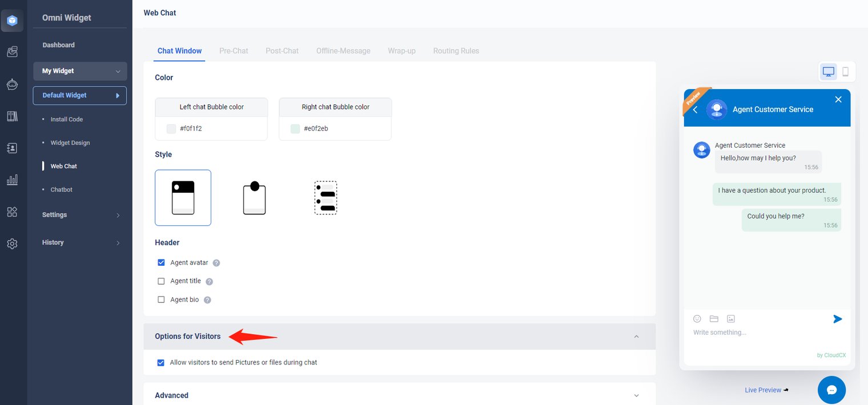This screenshot has height=405, width=868.
Task: Enable the Agent bio checkbox
Action: [x=161, y=299]
